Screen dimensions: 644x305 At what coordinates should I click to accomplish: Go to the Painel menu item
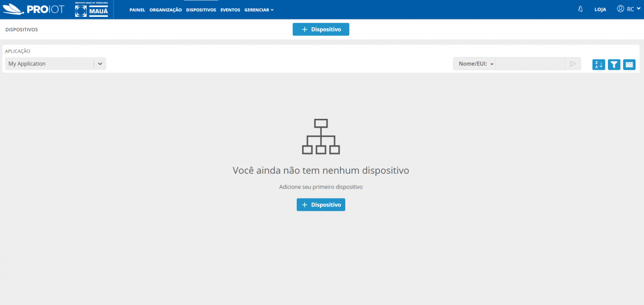tap(137, 10)
